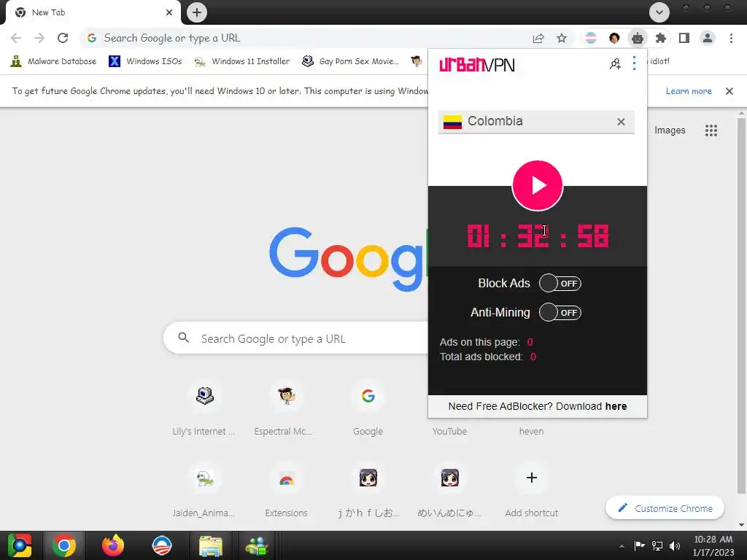Click the taskbar clock showing 10:28 AM
The width and height of the screenshot is (747, 560).
pos(713,545)
